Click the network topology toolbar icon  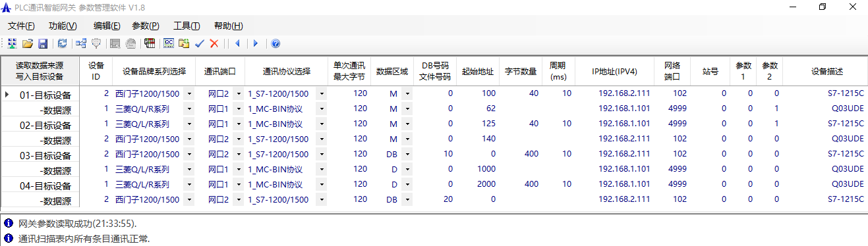click(x=80, y=43)
